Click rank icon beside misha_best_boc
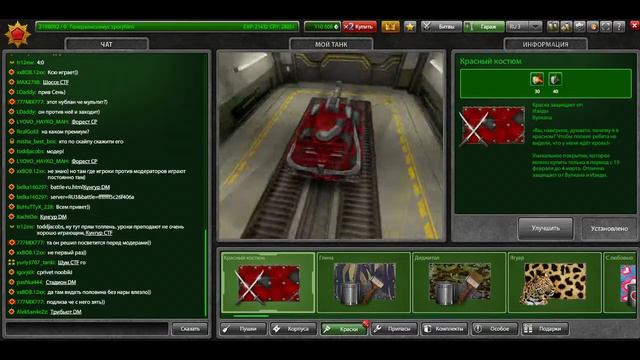This screenshot has height=360, width=640. point(11,142)
